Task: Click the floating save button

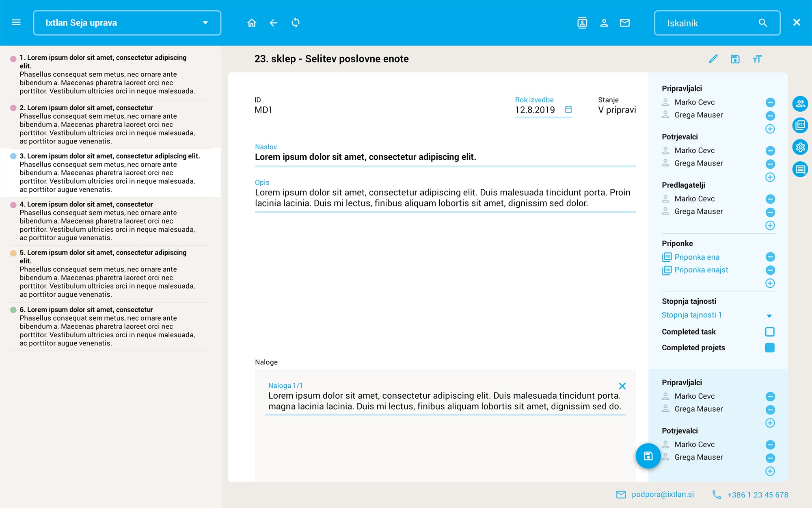Action: (x=648, y=456)
